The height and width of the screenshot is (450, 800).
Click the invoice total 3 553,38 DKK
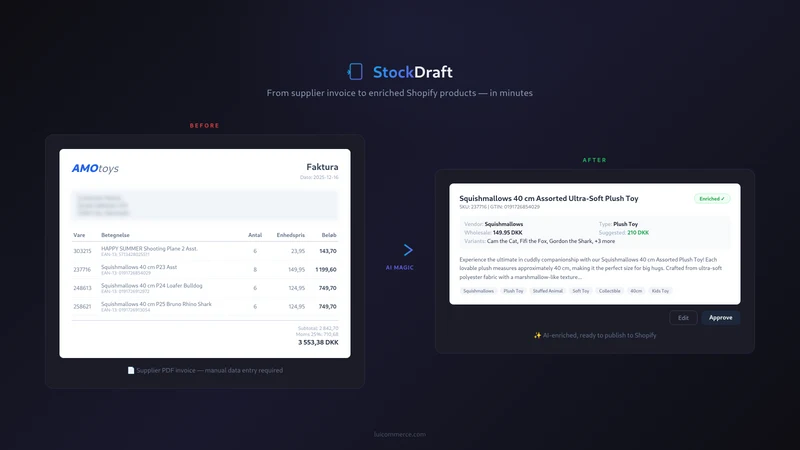(318, 342)
